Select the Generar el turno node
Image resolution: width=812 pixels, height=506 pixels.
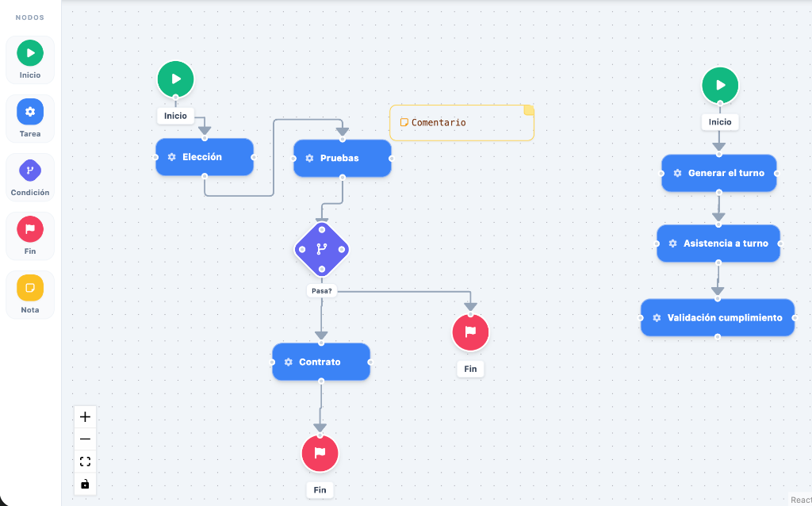(718, 173)
